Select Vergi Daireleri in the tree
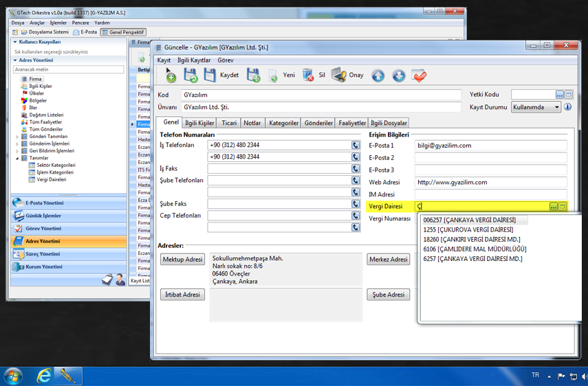 tap(52, 179)
